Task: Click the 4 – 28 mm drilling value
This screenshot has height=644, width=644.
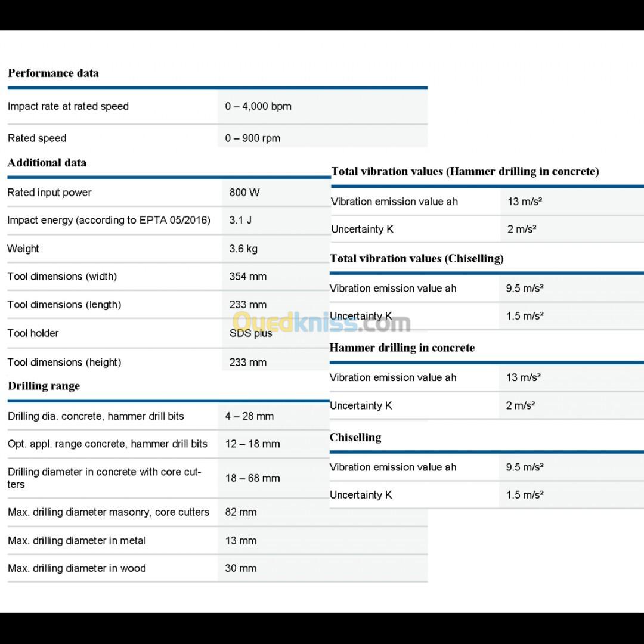Action: (249, 416)
